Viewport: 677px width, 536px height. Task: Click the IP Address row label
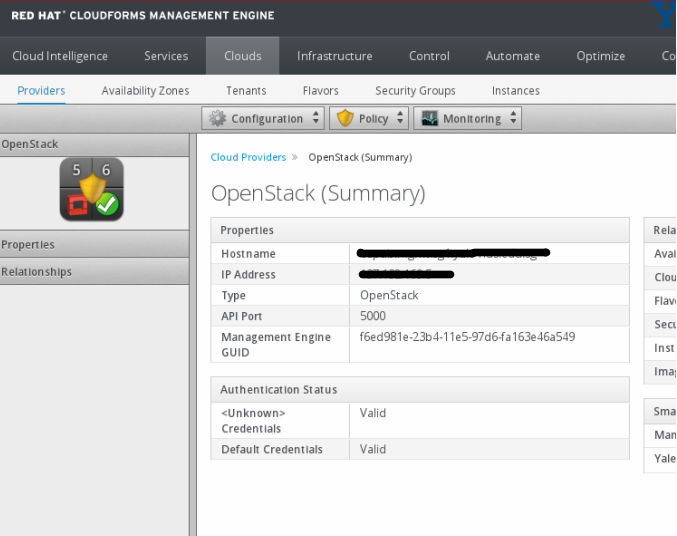point(248,274)
